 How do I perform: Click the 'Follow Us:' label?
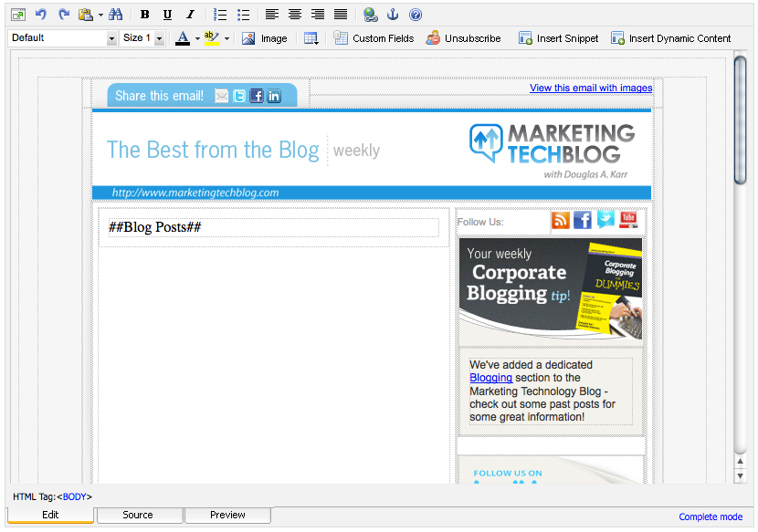480,222
